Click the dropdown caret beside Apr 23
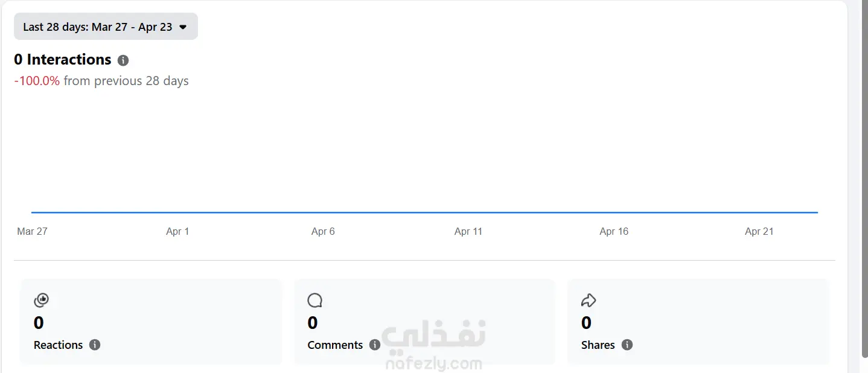 click(183, 27)
